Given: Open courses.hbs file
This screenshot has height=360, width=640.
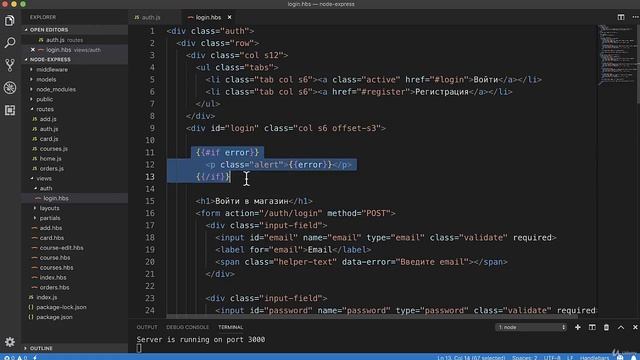Looking at the screenshot, I should point(56,268).
